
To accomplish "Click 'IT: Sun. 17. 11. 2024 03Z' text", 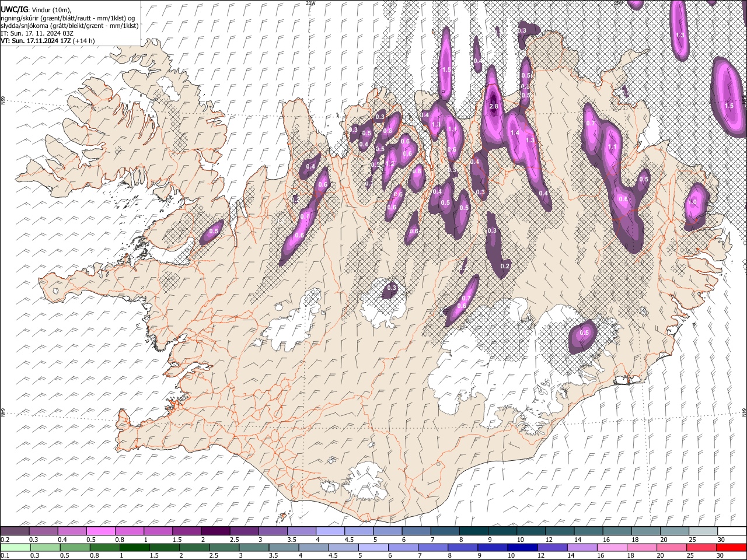I will click(x=37, y=33).
